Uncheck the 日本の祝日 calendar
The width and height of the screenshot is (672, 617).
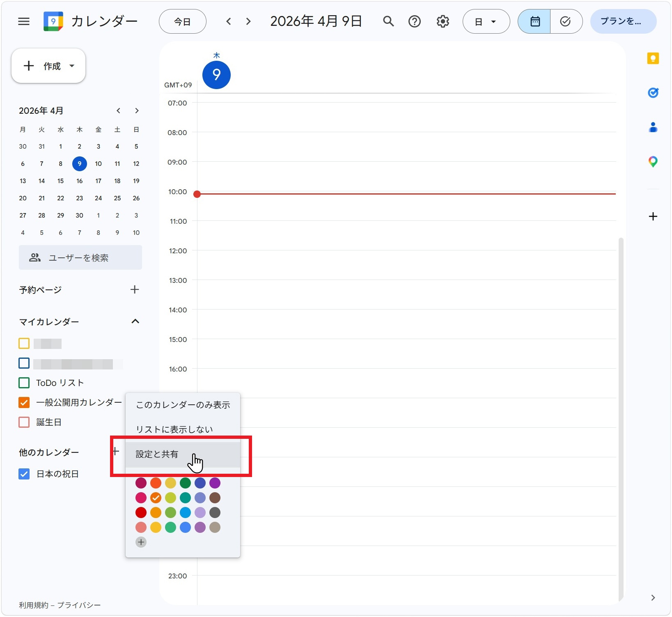pos(24,474)
